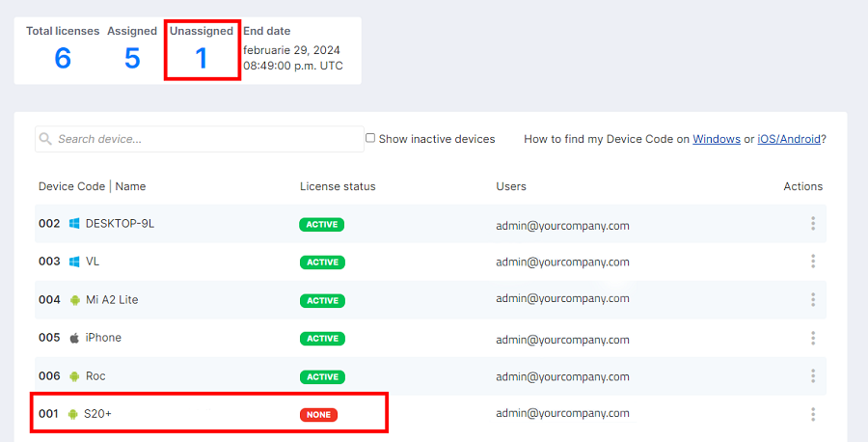Enable Show inactive devices checkbox
The width and height of the screenshot is (868, 442).
(370, 138)
